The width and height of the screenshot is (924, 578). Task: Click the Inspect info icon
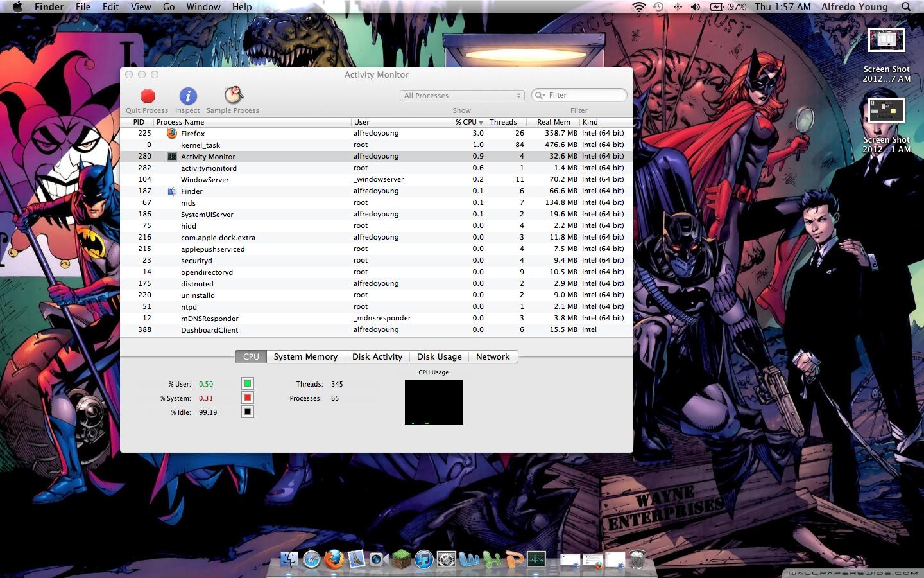(187, 96)
